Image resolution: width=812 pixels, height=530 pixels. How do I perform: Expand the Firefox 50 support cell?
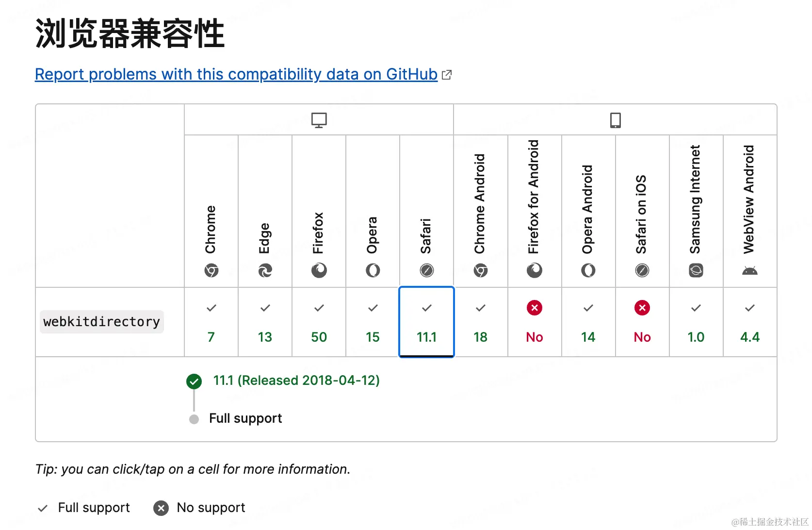(319, 322)
